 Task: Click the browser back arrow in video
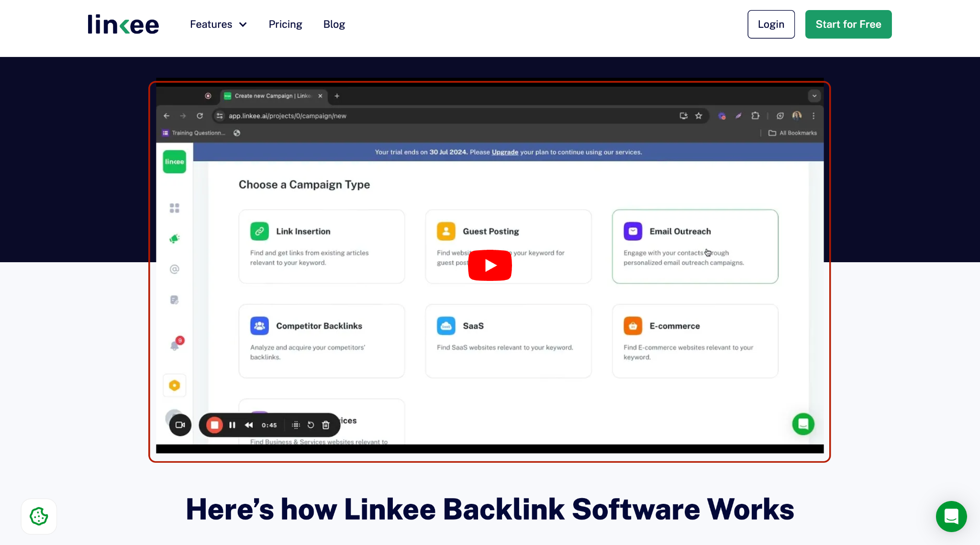[x=166, y=116]
